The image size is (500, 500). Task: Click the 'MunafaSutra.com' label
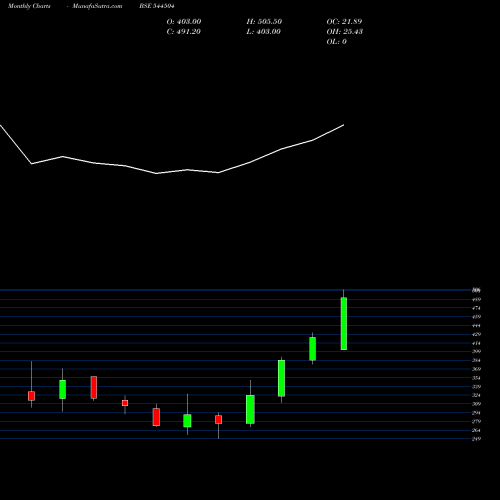[x=97, y=6]
